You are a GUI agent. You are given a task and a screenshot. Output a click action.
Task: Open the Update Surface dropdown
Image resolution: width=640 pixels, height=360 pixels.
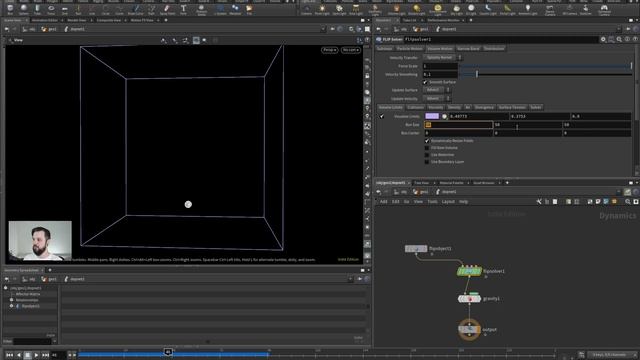click(x=436, y=90)
